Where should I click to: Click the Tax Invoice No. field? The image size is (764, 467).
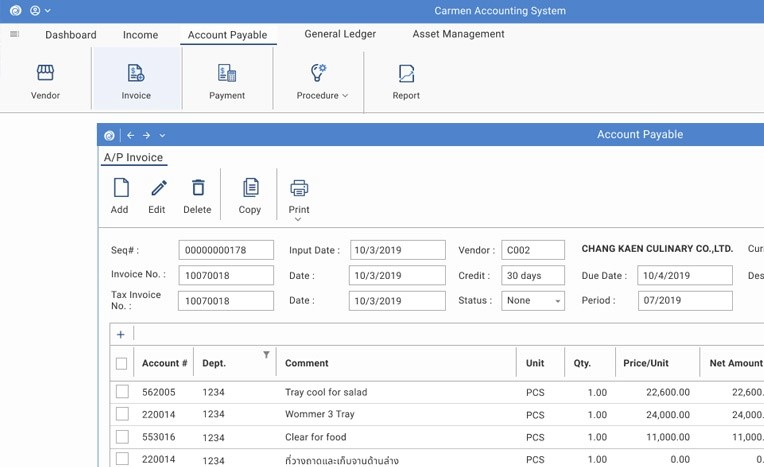click(226, 301)
